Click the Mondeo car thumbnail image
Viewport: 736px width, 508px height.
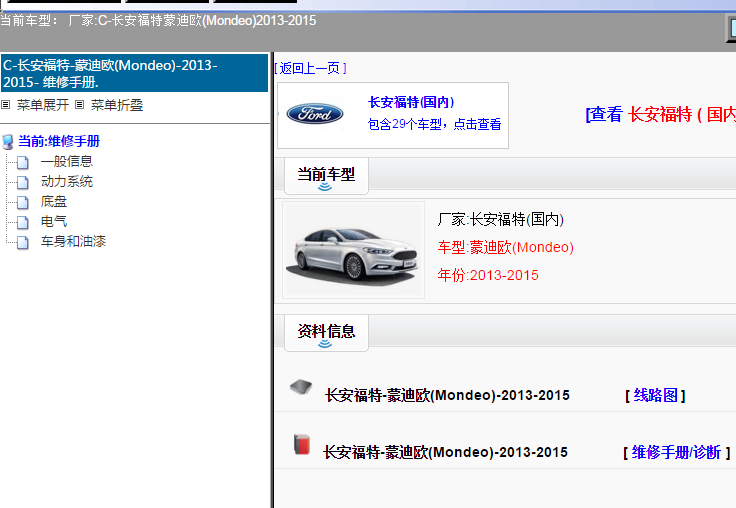click(x=353, y=250)
